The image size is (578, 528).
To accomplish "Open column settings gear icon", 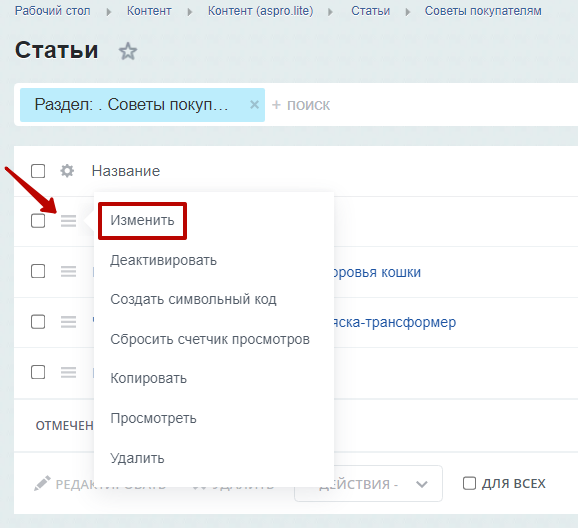I will click(67, 171).
